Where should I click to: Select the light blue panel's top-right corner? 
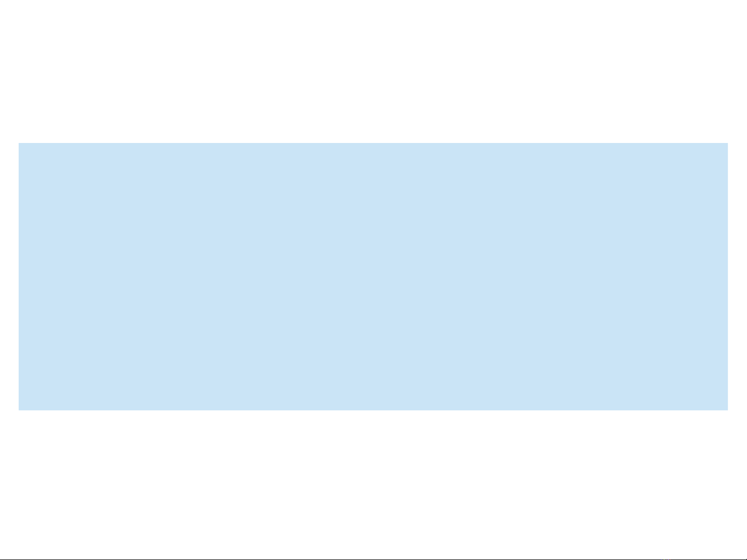click(728, 143)
